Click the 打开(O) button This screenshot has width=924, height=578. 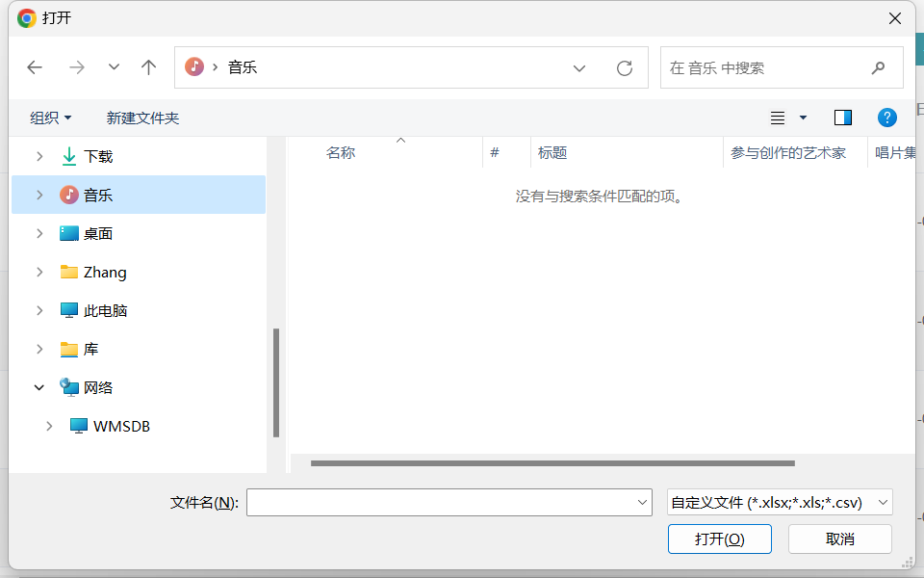(720, 539)
